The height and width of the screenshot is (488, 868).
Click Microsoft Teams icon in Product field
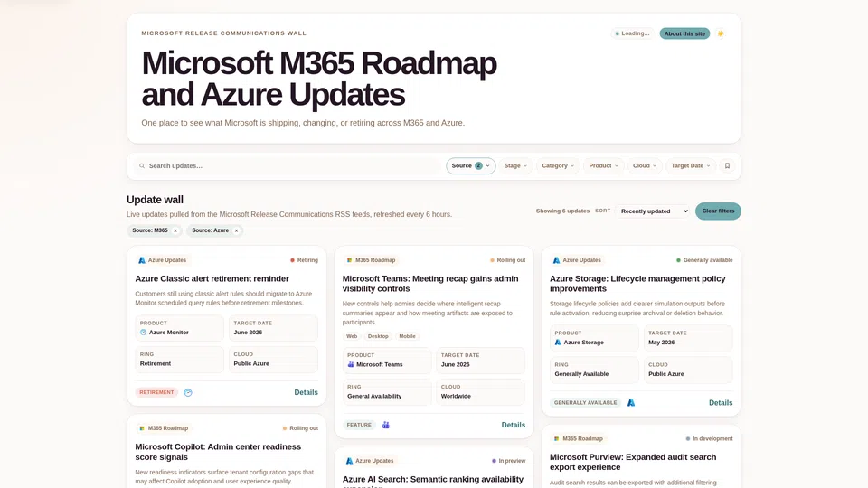[351, 364]
